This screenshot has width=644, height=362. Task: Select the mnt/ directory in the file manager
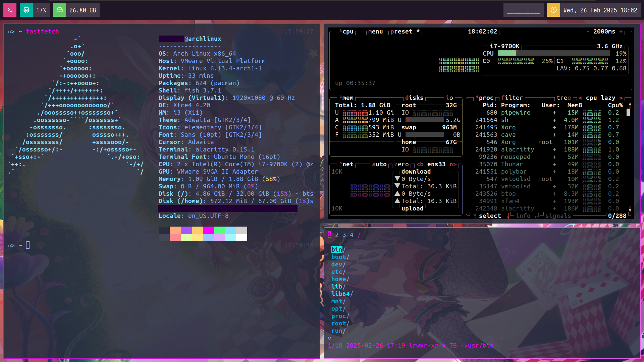[x=338, y=301]
